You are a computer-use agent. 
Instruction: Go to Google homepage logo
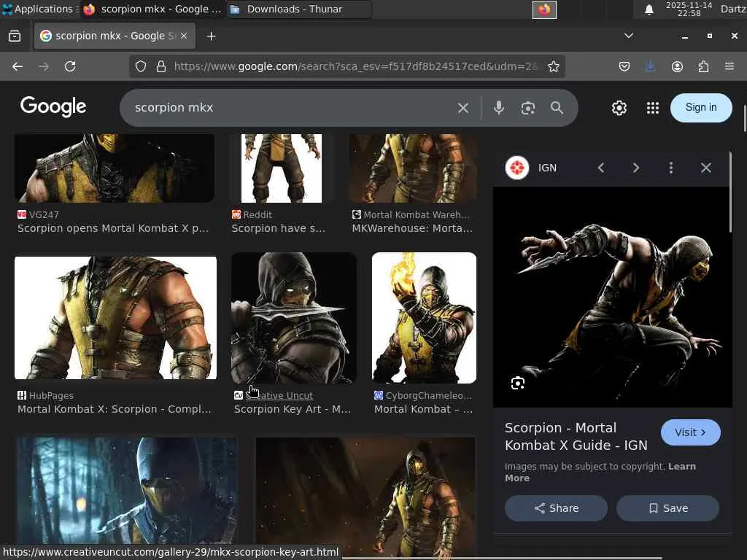click(x=53, y=106)
